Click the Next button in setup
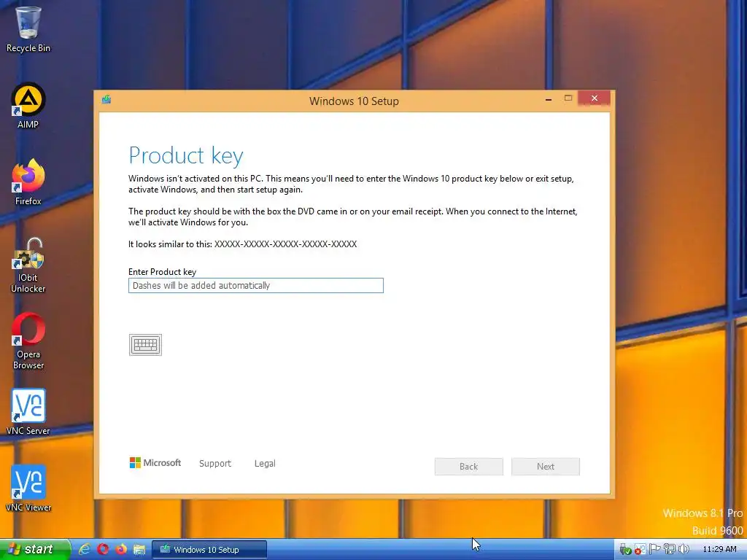The width and height of the screenshot is (747, 560). [546, 467]
